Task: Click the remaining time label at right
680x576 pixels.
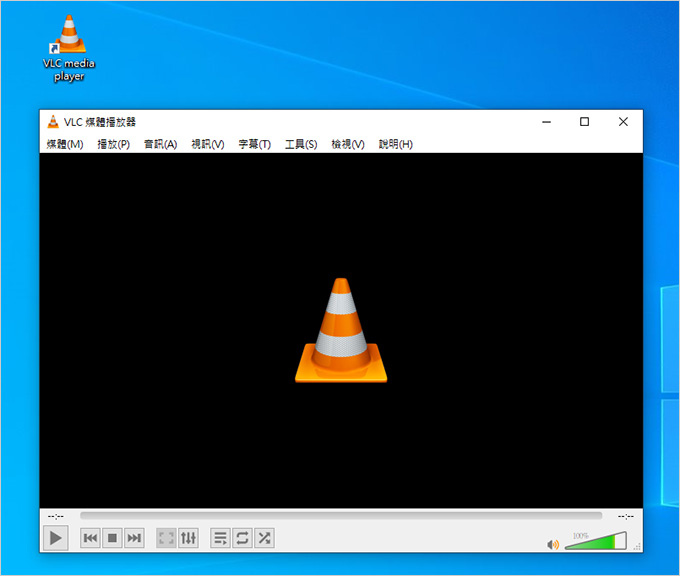Action: tap(626, 516)
